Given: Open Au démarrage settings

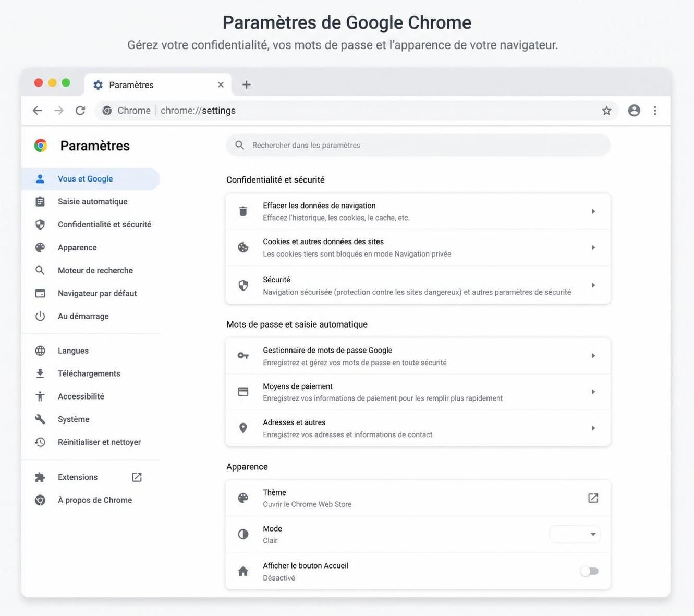Looking at the screenshot, I should pos(90,317).
